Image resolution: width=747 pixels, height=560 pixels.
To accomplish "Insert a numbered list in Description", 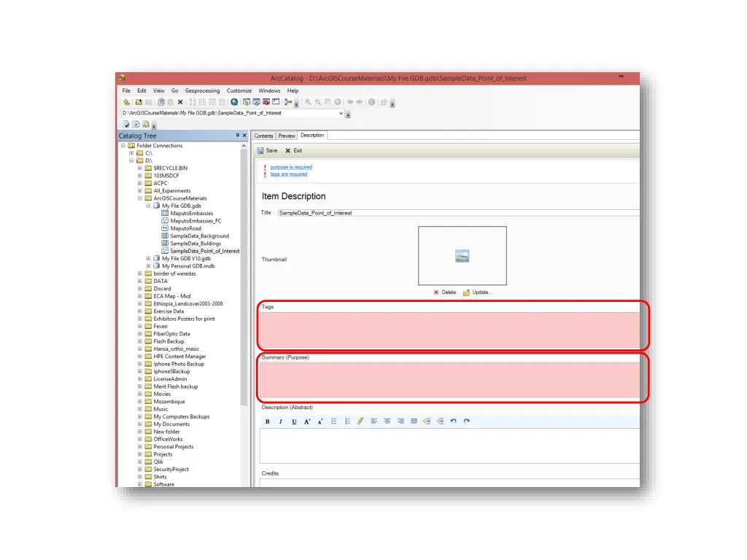I will 347,421.
